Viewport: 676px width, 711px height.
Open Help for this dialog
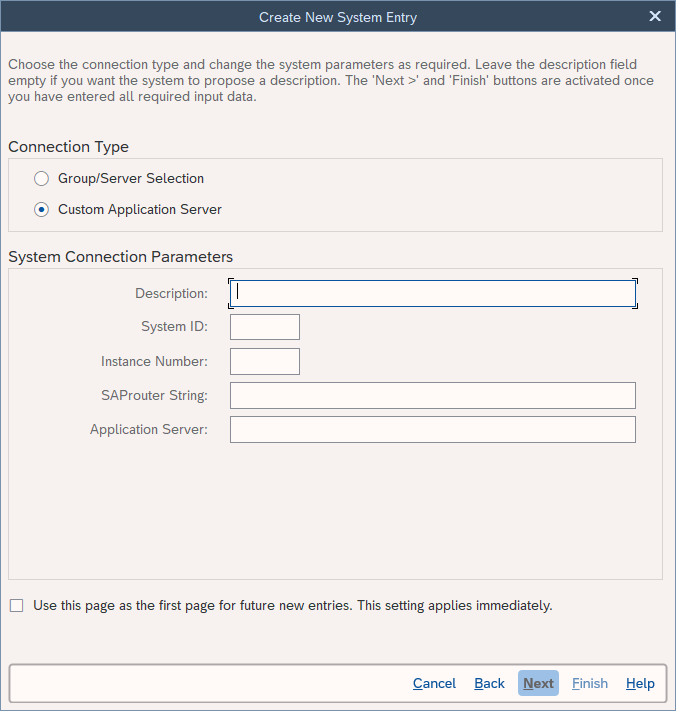coord(640,683)
